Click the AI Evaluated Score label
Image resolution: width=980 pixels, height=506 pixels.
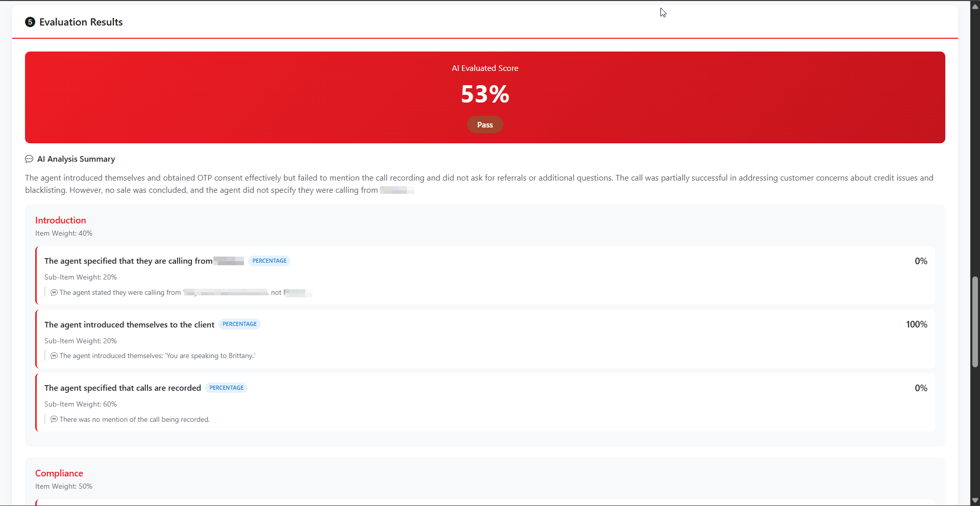485,68
